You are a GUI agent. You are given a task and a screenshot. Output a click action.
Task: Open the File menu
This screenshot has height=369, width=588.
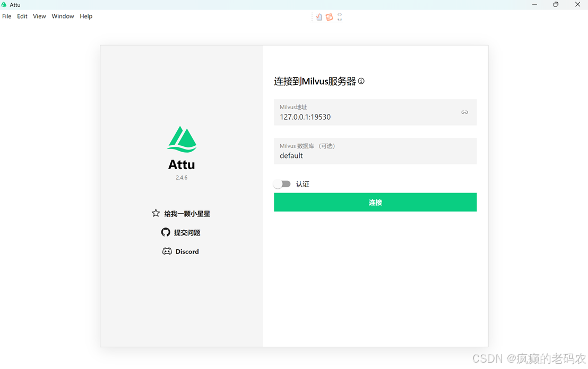click(x=7, y=16)
